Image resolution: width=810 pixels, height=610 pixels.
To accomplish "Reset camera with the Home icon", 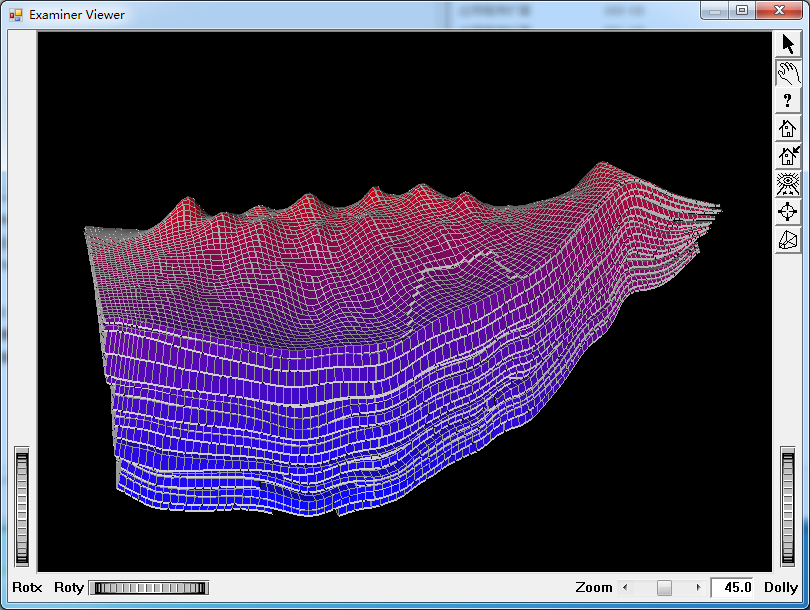I will click(x=787, y=129).
